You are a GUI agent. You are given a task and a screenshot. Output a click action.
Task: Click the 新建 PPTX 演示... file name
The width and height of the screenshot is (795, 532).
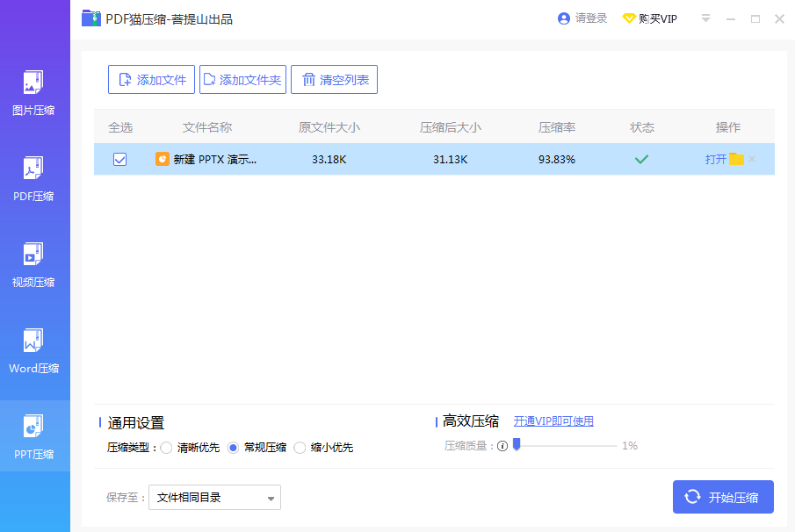point(215,160)
